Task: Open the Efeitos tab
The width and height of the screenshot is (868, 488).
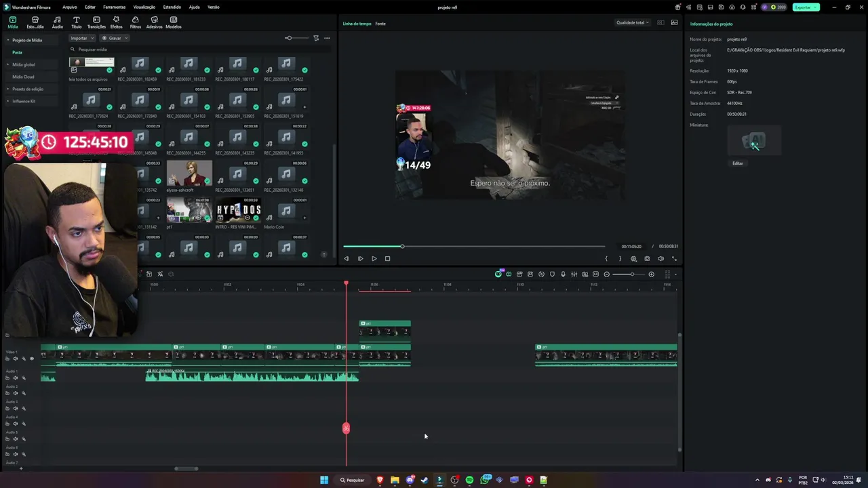Action: (116, 23)
